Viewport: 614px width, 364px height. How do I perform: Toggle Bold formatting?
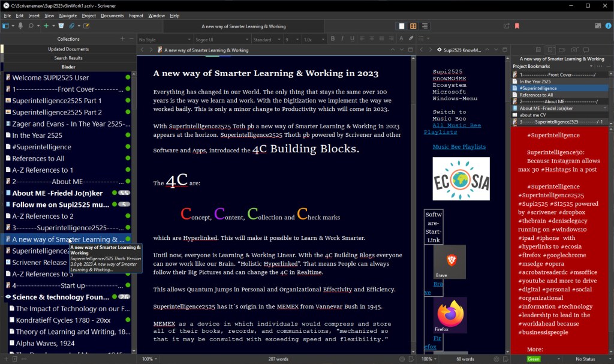pyautogui.click(x=333, y=40)
